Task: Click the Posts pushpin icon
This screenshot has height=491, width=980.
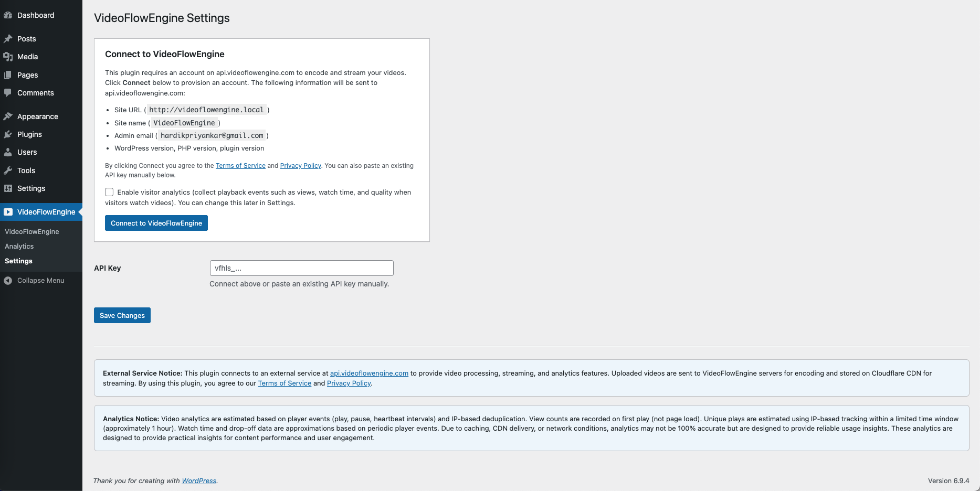Action: (x=8, y=39)
